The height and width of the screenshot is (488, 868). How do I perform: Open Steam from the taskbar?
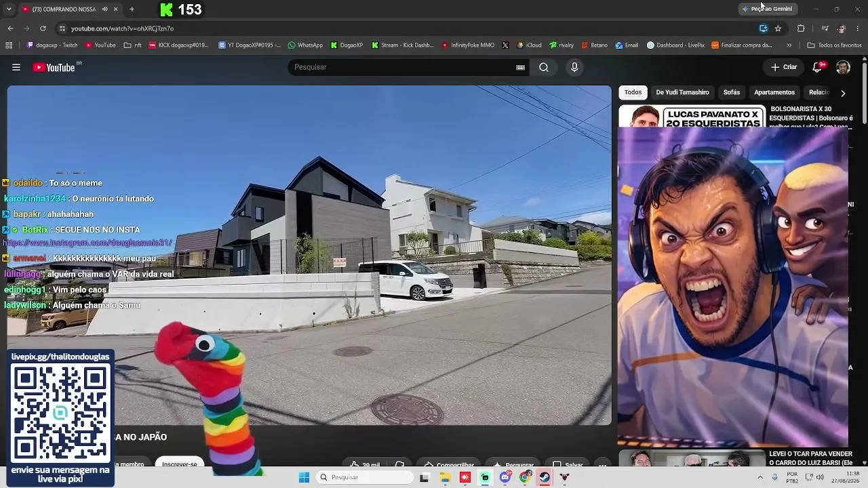pyautogui.click(x=545, y=477)
